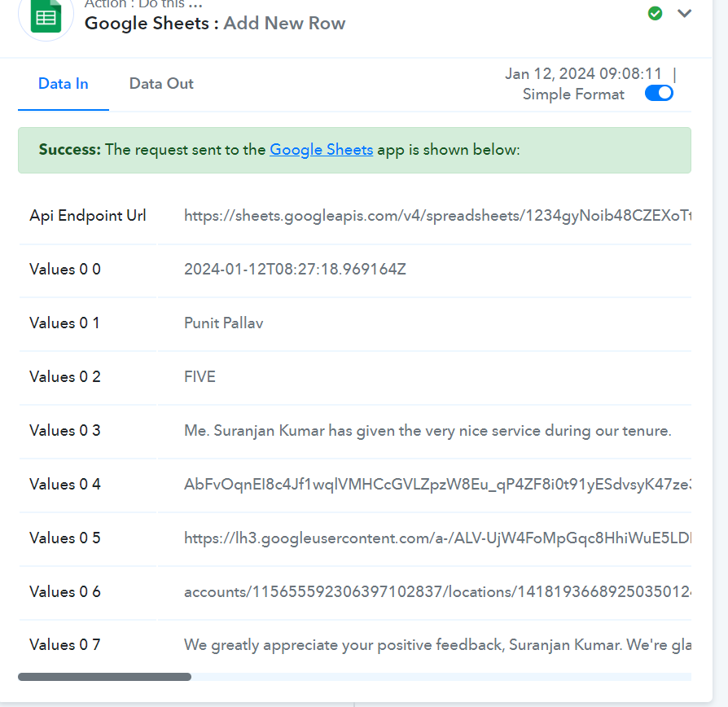The height and width of the screenshot is (707, 728).
Task: Toggle the Simple Format switch
Action: pos(659,93)
